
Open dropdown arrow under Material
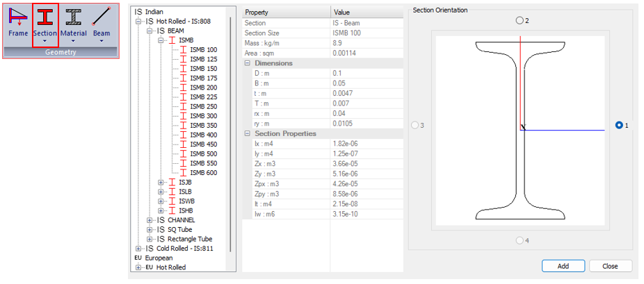(x=73, y=42)
